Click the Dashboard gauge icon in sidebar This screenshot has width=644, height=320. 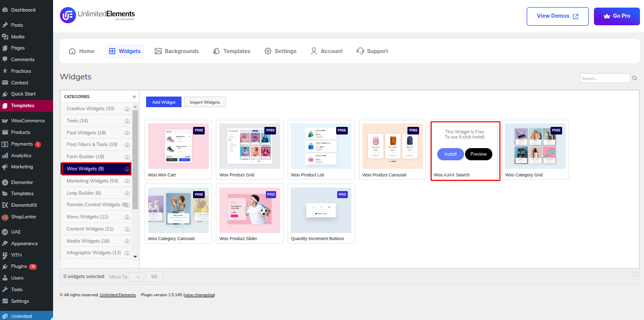(x=5, y=10)
